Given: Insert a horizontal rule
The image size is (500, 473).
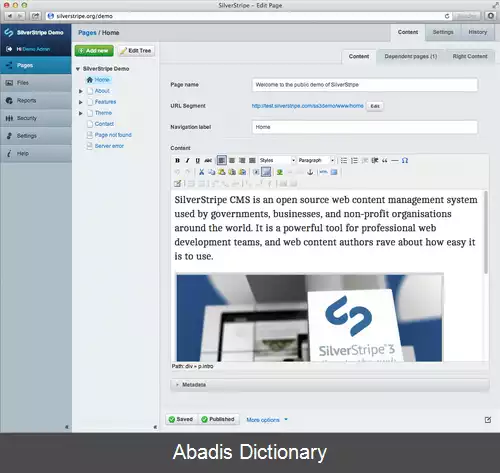Looking at the screenshot, I should (x=395, y=160).
